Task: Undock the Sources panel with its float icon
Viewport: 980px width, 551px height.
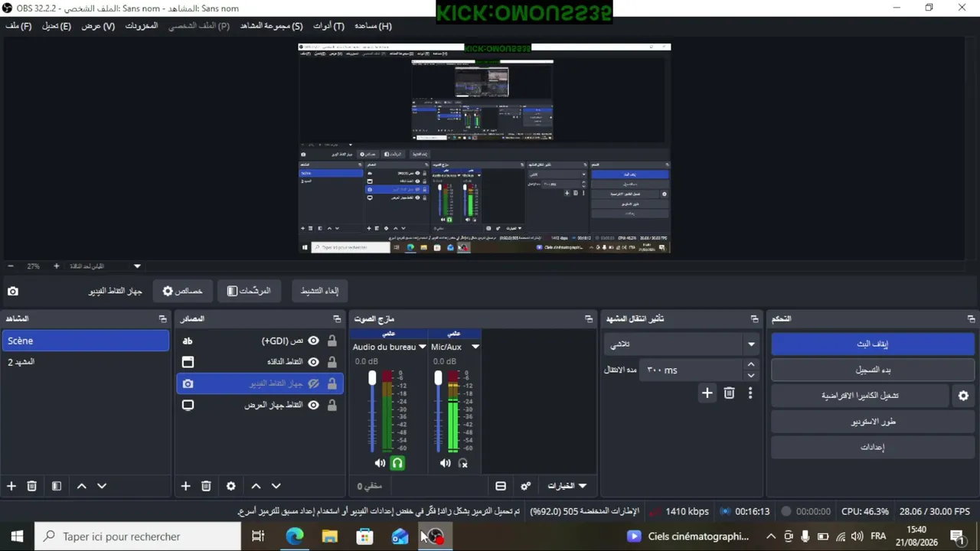Action: click(x=337, y=318)
